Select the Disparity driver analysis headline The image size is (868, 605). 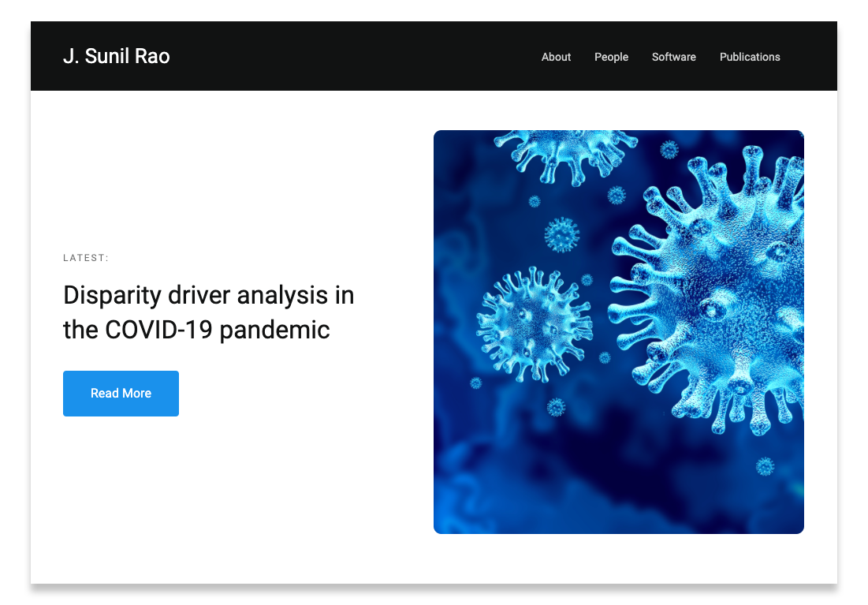click(209, 312)
